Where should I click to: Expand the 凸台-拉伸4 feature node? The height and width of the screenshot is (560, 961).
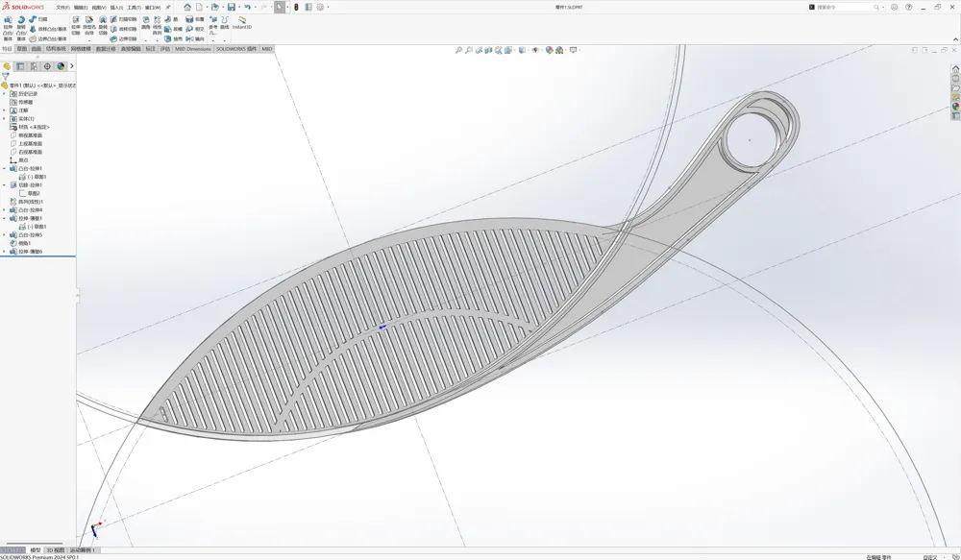coord(4,210)
